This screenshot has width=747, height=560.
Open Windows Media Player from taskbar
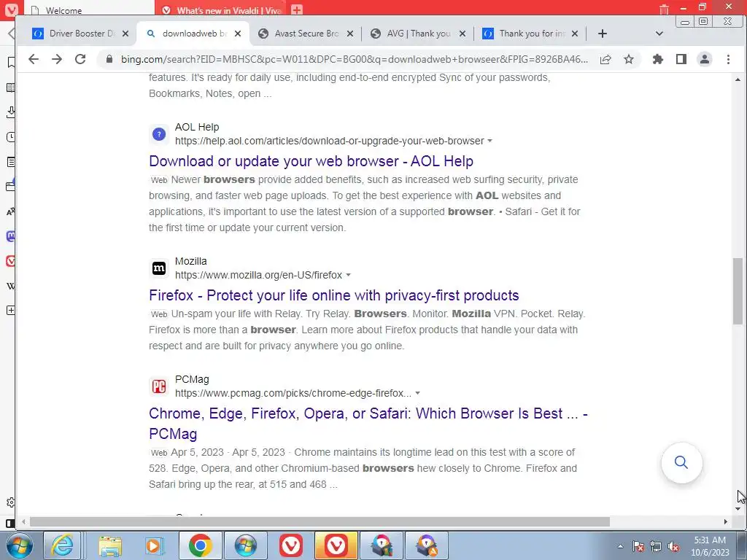(153, 545)
